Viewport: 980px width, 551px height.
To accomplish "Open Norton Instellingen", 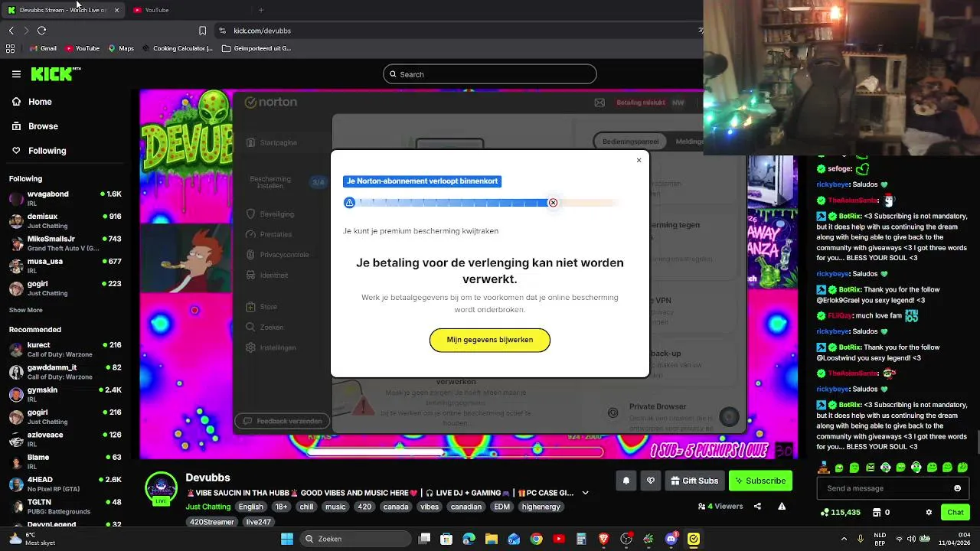I will point(271,347).
